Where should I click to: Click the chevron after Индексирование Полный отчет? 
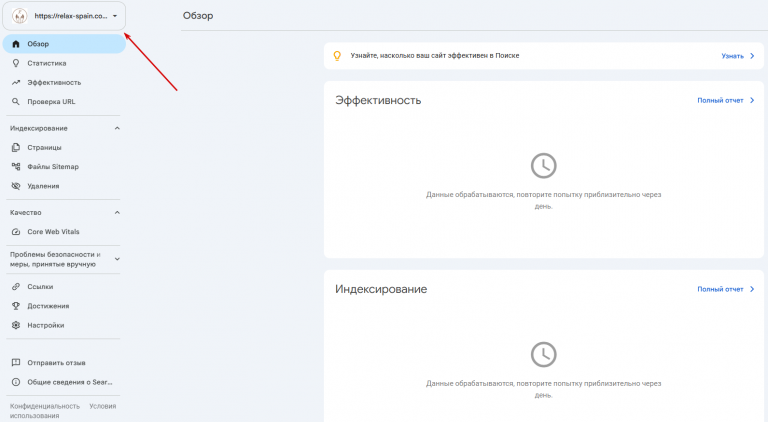click(x=752, y=289)
